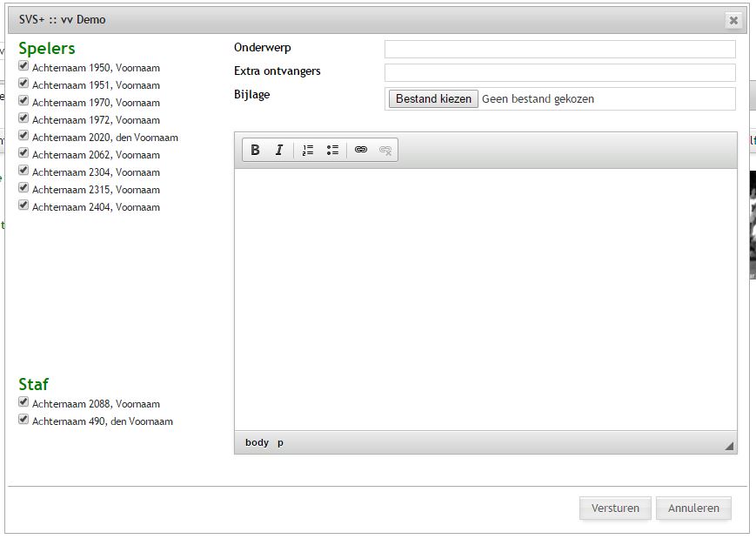Insert a numbered list
Image resolution: width=756 pixels, height=539 pixels.
308,150
